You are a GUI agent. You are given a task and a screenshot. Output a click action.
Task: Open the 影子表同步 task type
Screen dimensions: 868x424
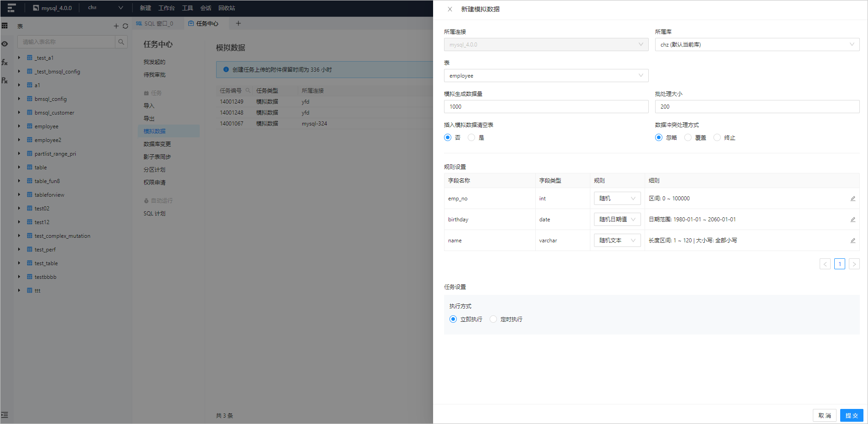pyautogui.click(x=157, y=157)
